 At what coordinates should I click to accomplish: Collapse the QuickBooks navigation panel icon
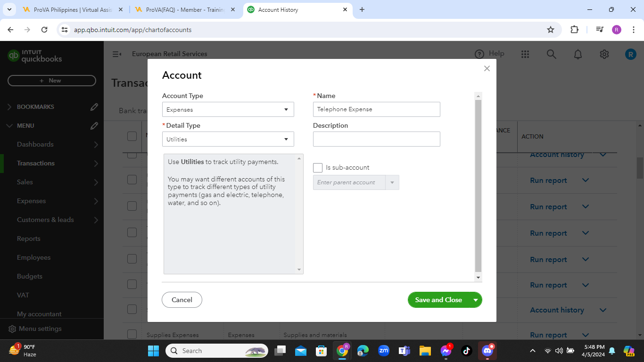tap(117, 54)
